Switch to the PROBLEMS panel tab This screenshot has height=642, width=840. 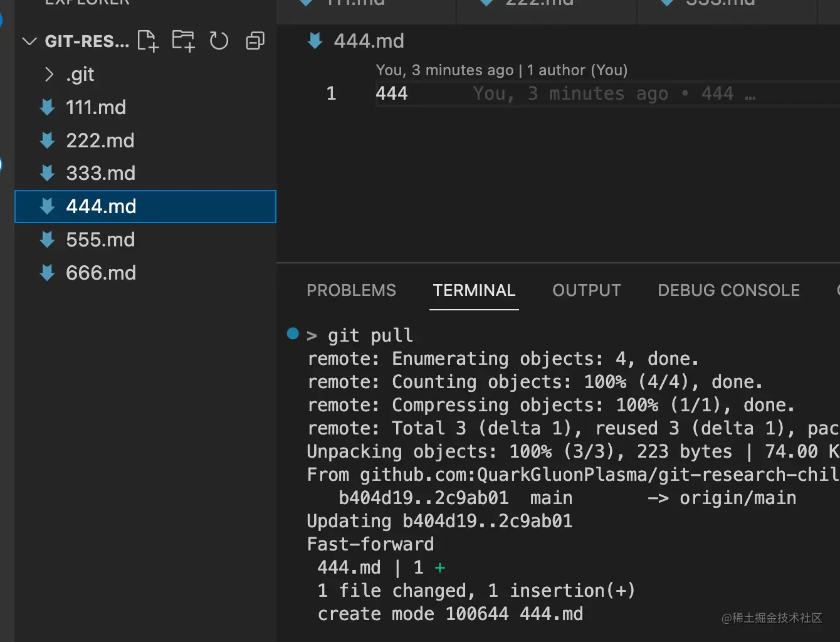click(351, 290)
